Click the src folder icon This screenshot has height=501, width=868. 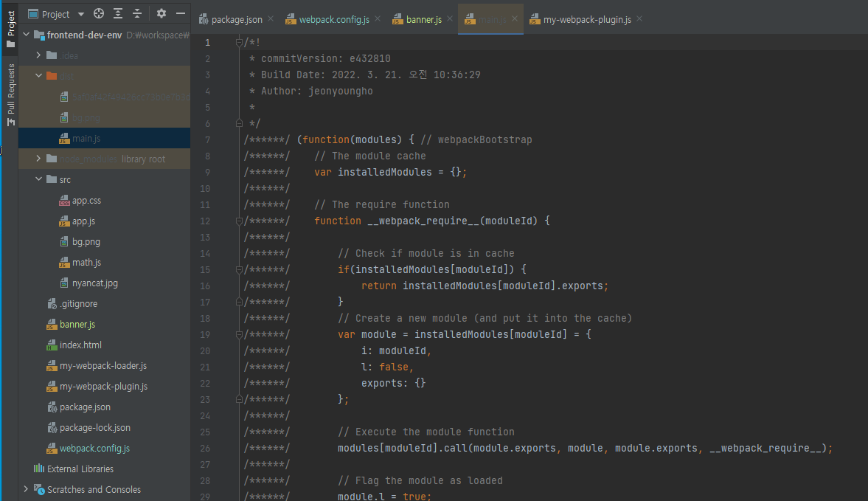coord(52,179)
